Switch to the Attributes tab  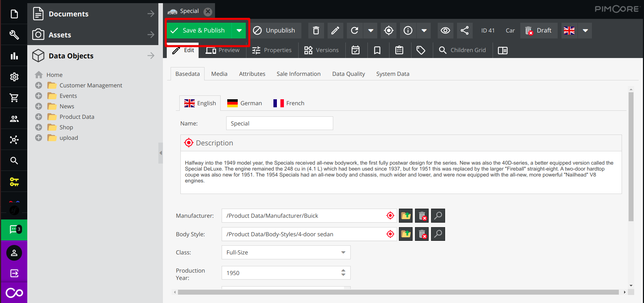(252, 74)
